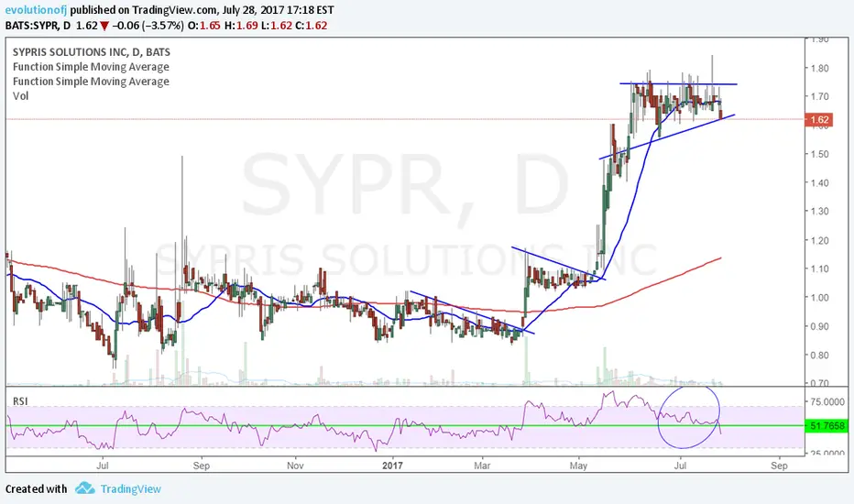Viewport: 854px width, 504px height.
Task: Click the 1.40 price axis label
Action: click(x=819, y=183)
